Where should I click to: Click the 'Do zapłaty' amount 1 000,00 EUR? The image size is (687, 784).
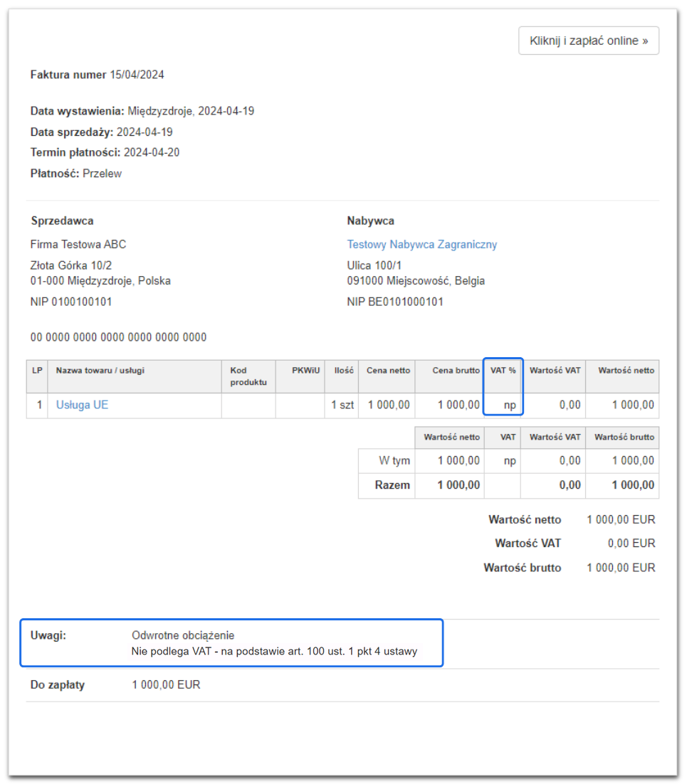tap(166, 685)
